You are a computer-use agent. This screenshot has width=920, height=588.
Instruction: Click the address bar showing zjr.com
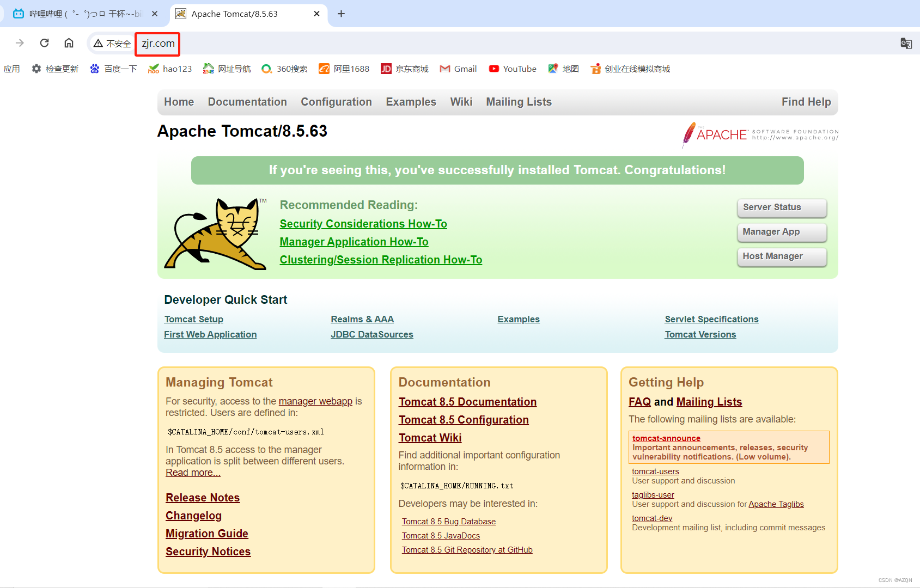(x=158, y=44)
